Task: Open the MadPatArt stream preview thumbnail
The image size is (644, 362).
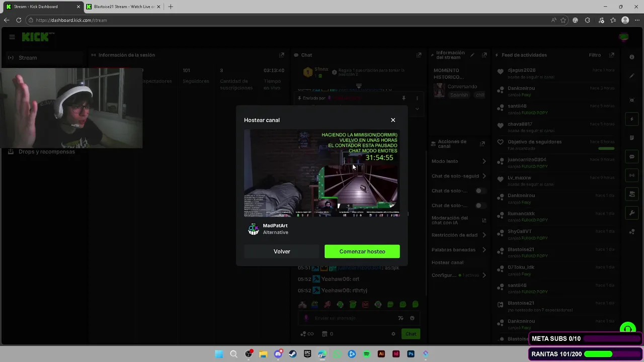Action: 322,173
